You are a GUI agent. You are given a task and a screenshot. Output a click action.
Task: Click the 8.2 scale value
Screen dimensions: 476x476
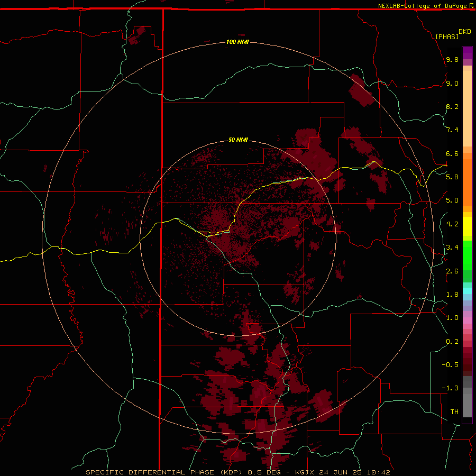(452, 106)
